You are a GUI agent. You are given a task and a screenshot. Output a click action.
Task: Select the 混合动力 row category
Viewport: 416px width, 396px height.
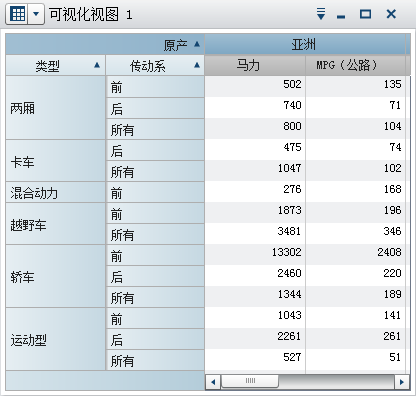55,192
